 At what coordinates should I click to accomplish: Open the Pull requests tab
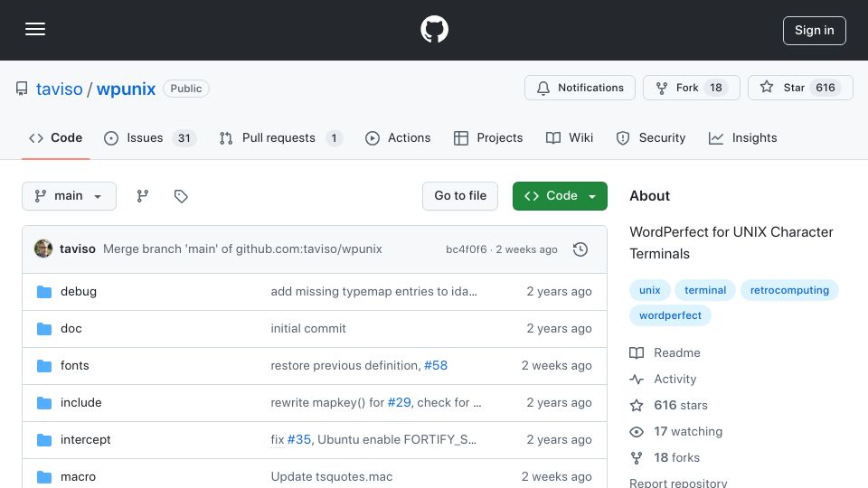pyautogui.click(x=280, y=137)
